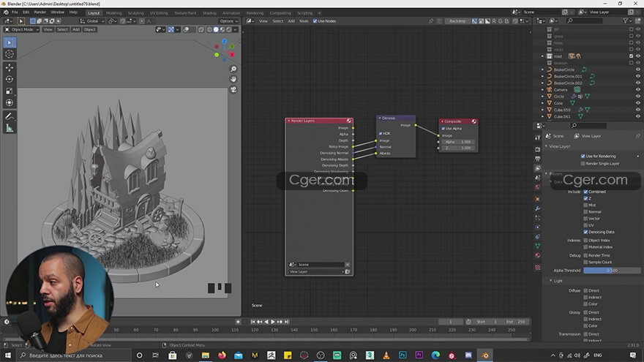
Task: Toggle Use for Rendering checkbox
Action: coord(583,156)
